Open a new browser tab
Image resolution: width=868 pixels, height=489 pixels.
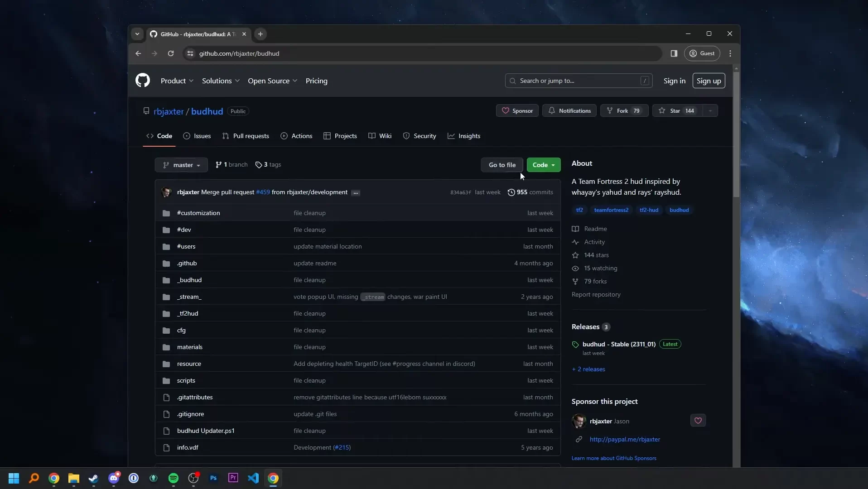tap(260, 34)
